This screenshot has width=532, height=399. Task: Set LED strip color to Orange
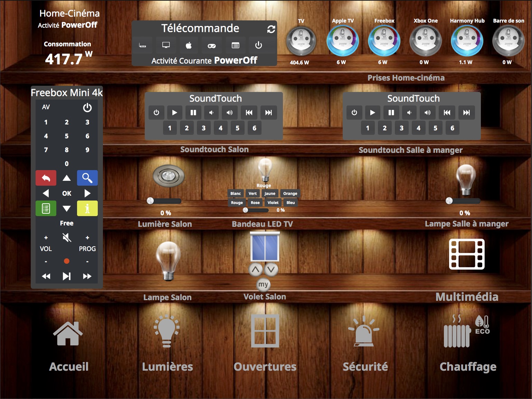pos(290,193)
